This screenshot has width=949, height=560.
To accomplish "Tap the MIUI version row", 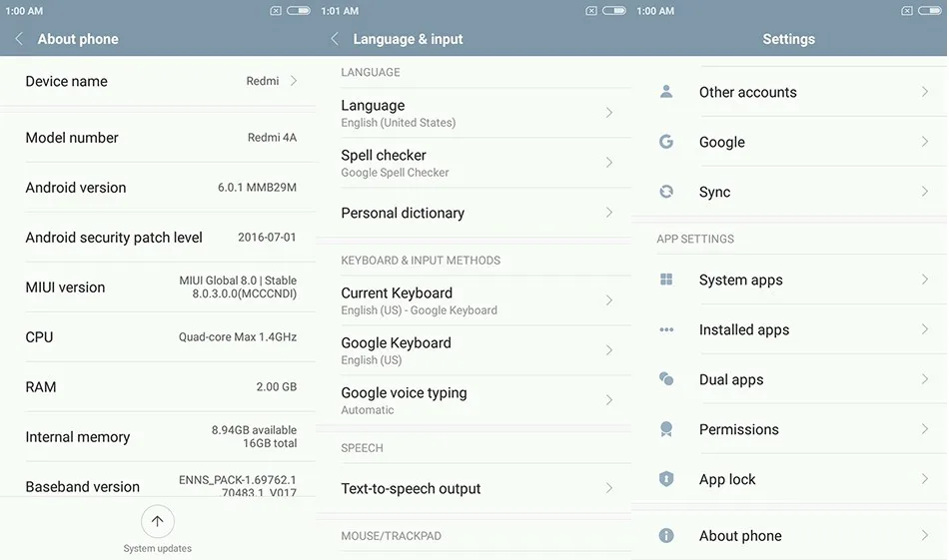I will click(158, 287).
